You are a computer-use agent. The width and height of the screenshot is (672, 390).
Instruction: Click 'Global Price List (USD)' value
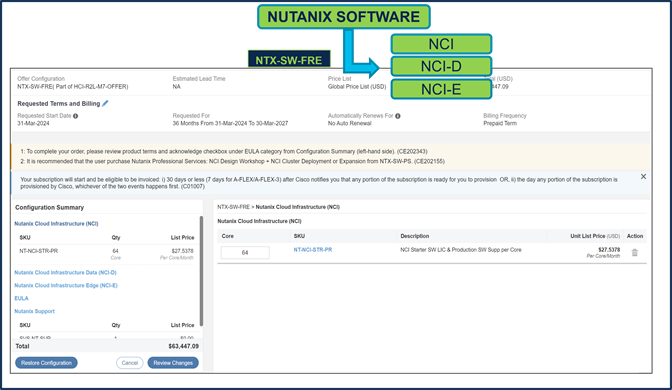[x=357, y=87]
